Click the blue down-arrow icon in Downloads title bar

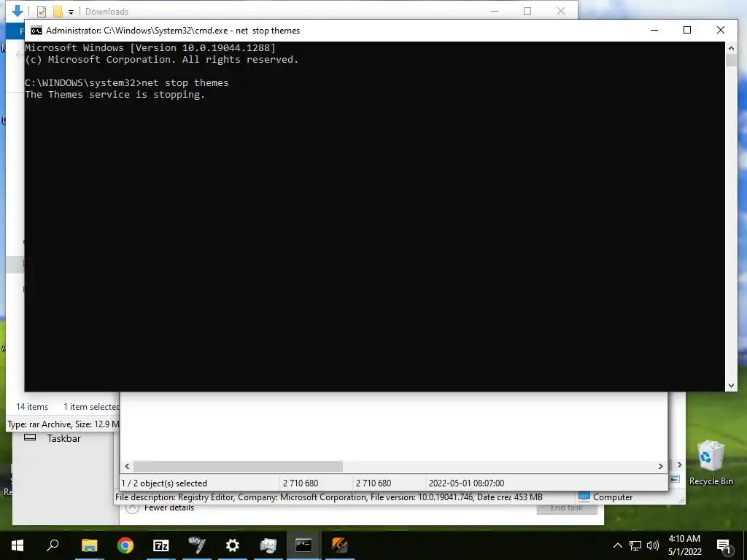coord(18,10)
